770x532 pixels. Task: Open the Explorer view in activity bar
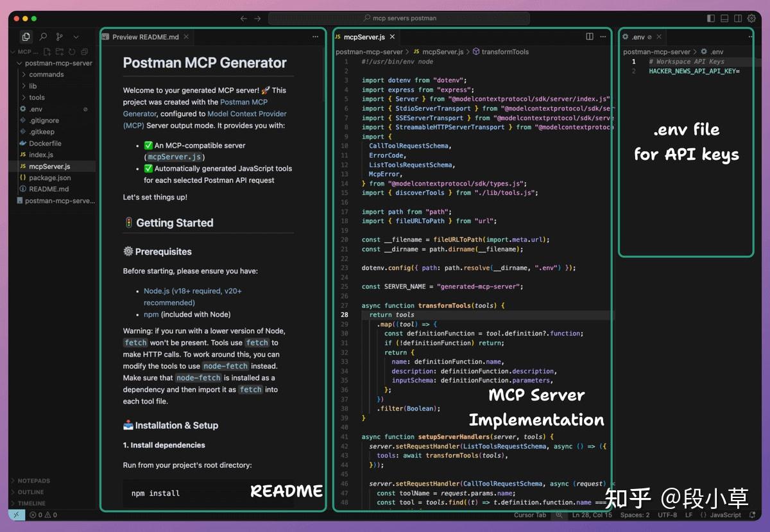[26, 37]
